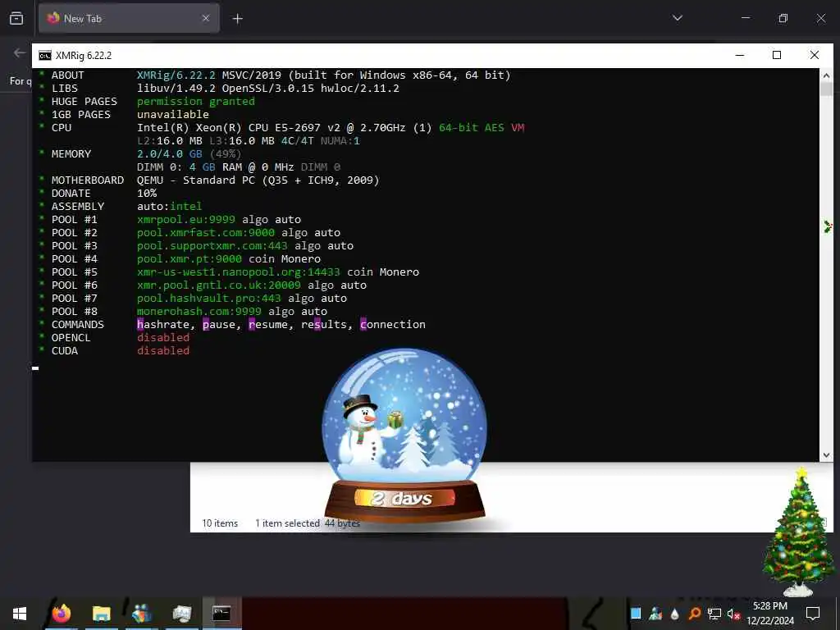Click the 'pool.xmrfast.com:9000' pool entry

point(206,232)
